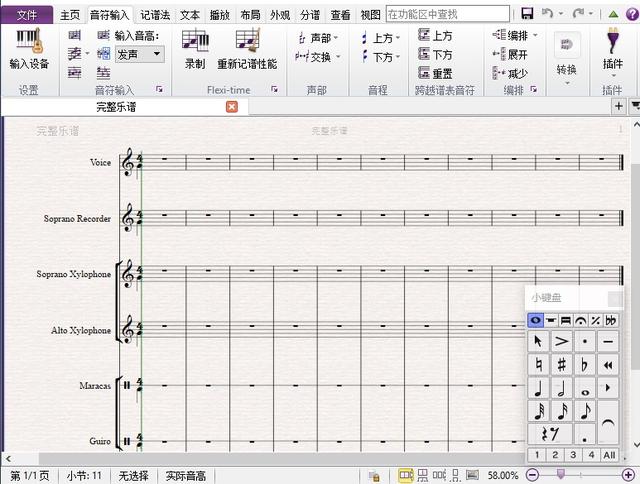Click the tie button on the keypad
640x484 pixels.
pyautogui.click(x=608, y=422)
